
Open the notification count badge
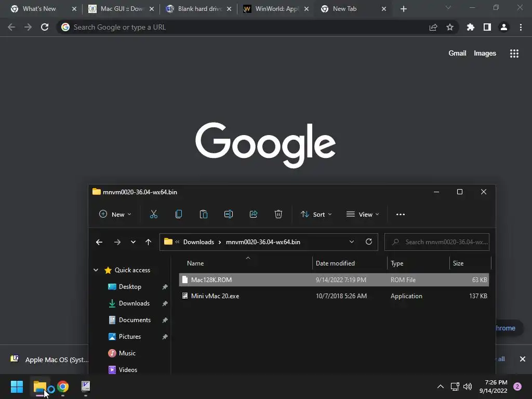tap(517, 387)
